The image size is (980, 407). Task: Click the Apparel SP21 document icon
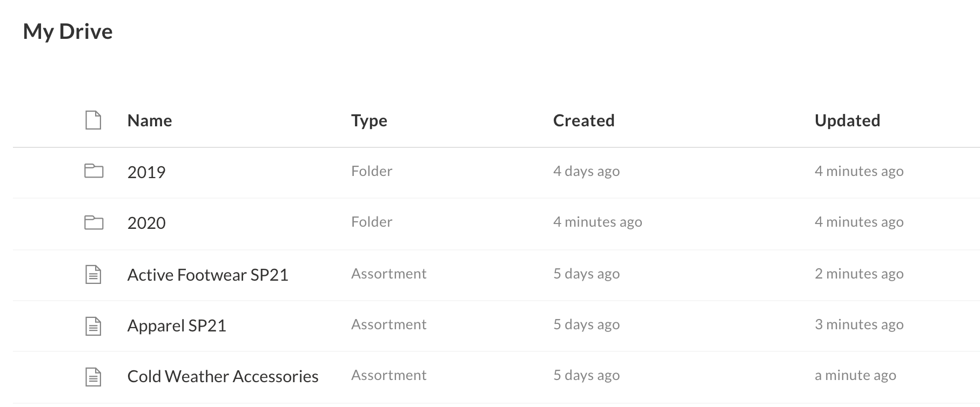93,325
